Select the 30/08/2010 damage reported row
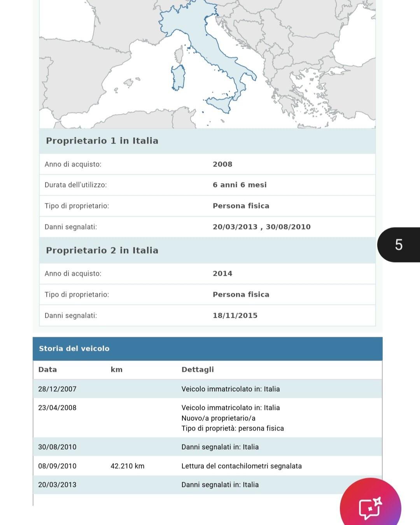Screen dimensions: 420x525 point(207,447)
